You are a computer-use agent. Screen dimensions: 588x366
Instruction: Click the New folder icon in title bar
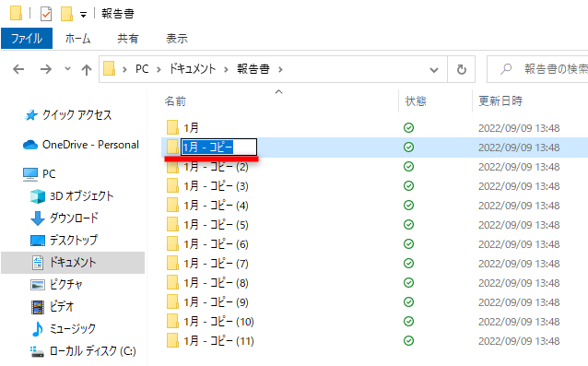pos(66,14)
